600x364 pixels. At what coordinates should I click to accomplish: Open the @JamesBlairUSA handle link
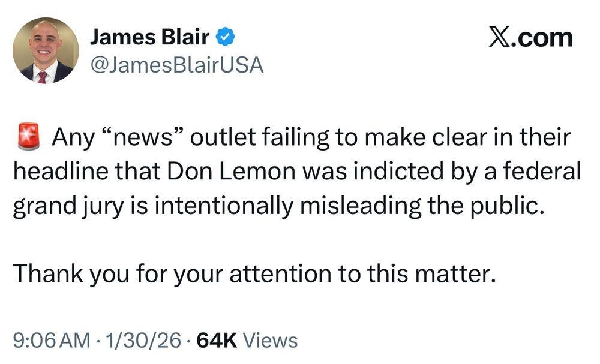pos(176,65)
